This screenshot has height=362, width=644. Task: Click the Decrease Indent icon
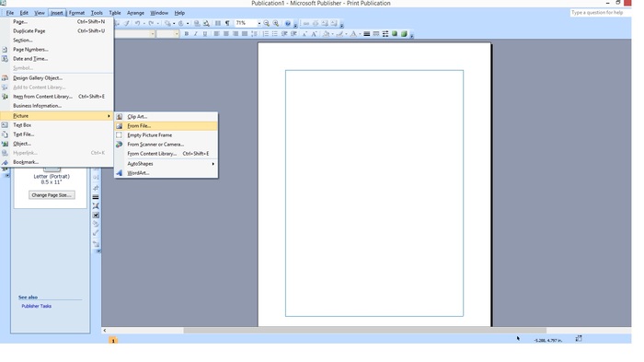point(284,34)
